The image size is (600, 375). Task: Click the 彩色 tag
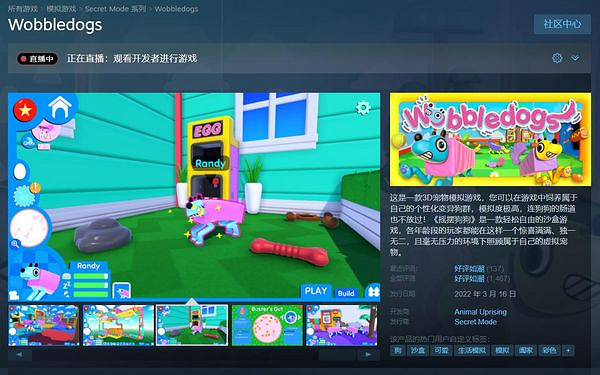pos(549,350)
